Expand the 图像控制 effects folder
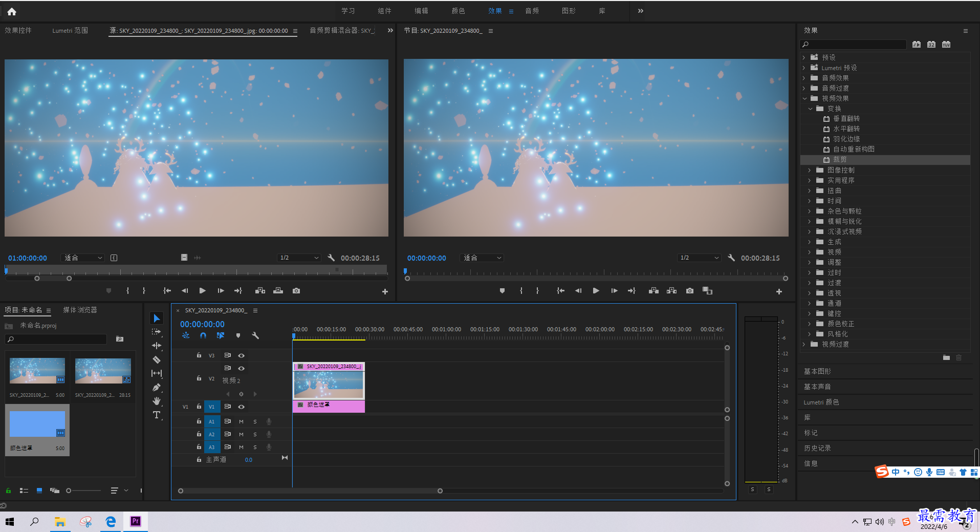Image resolution: width=980 pixels, height=532 pixels. coord(810,170)
